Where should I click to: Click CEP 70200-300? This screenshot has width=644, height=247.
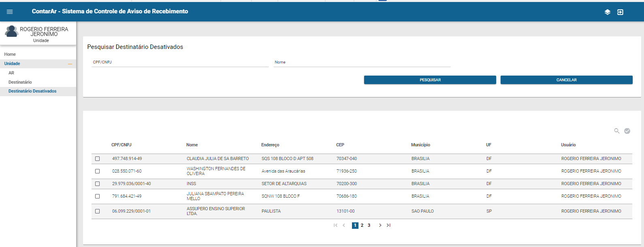347,184
